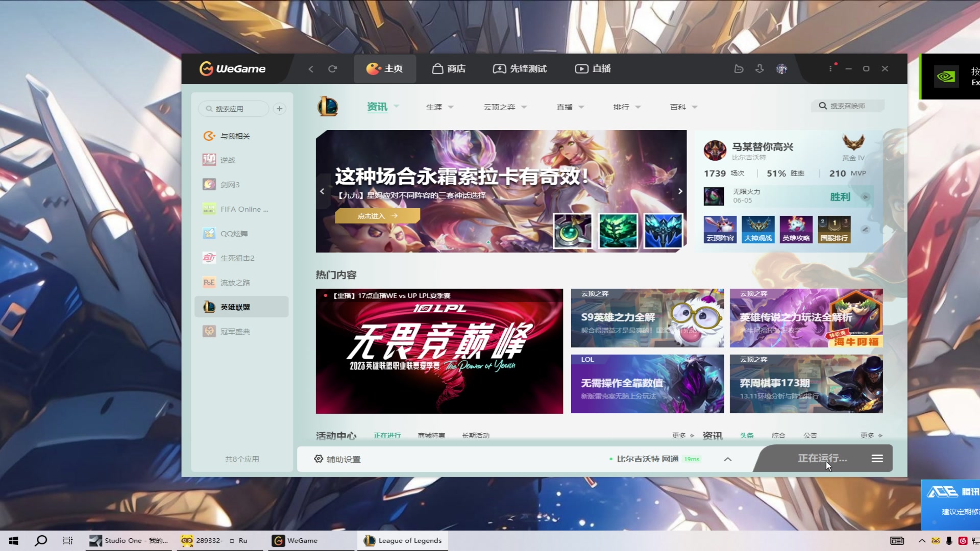The width and height of the screenshot is (980, 551).
Task: Open the 无需操作全靠数值 card
Action: (x=647, y=384)
